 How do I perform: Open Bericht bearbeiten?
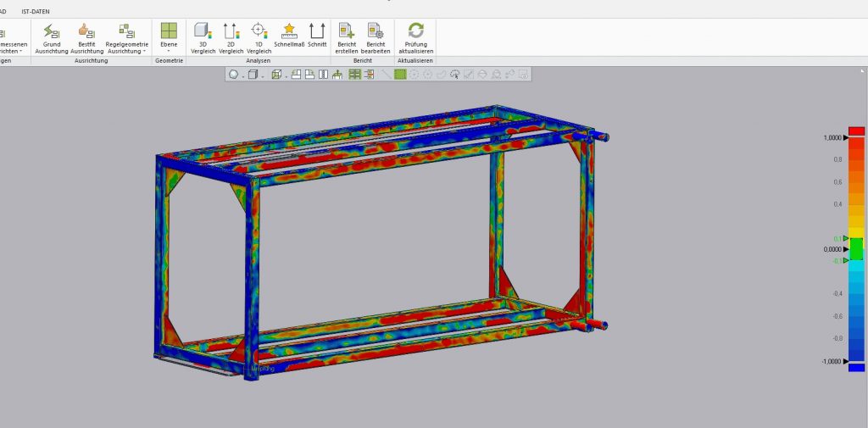point(376,37)
